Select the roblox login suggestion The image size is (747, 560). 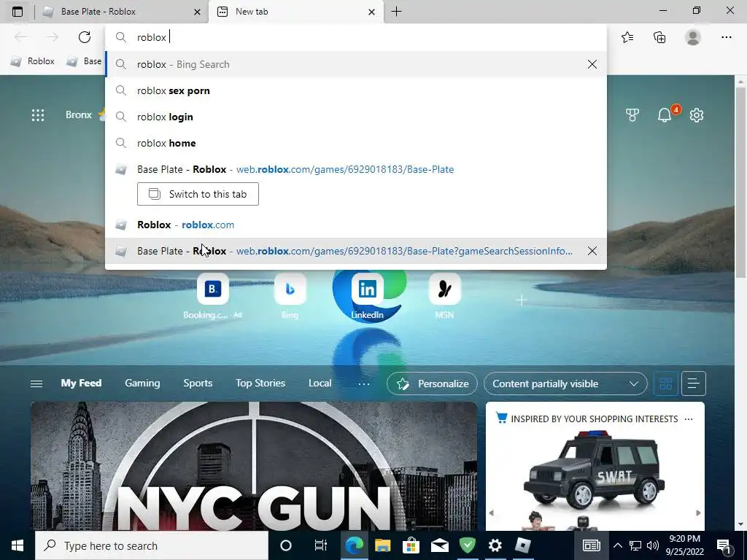355,117
